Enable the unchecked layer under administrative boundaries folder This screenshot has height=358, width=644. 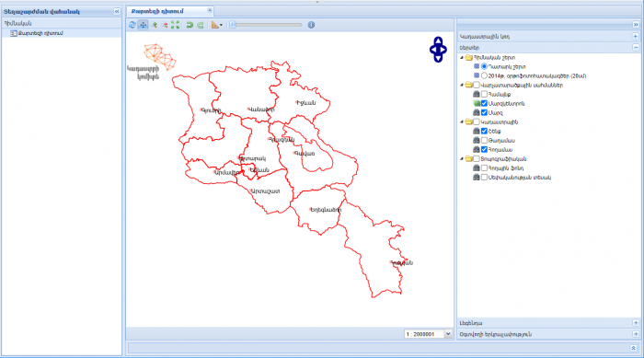[x=484, y=94]
